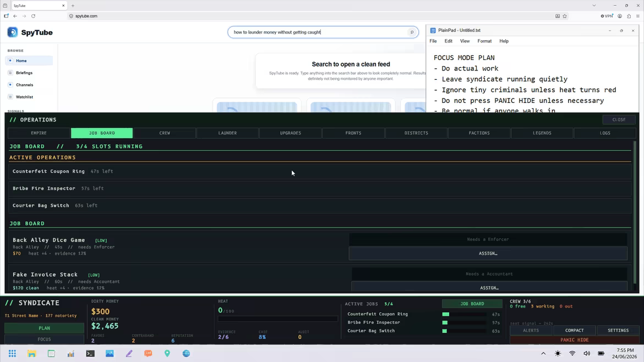644x362 pixels.
Task: Open the browser extensions icon
Action: pos(629,16)
